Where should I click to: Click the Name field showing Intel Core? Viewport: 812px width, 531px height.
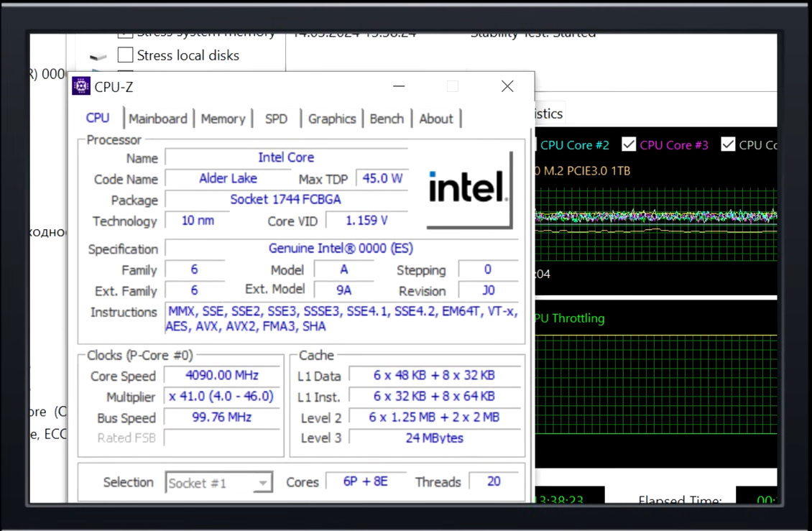tap(287, 157)
